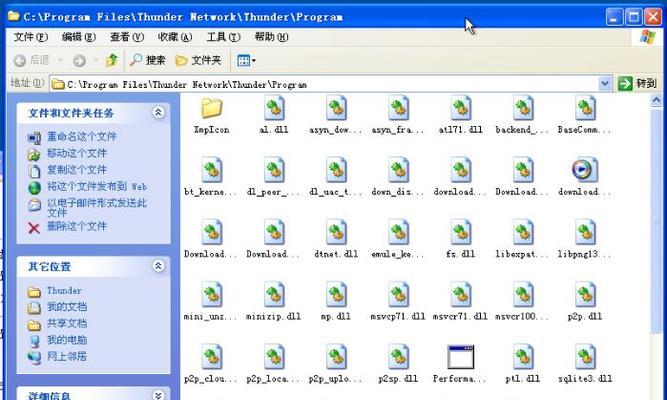Select the dl_peer_... file name label

(x=274, y=192)
